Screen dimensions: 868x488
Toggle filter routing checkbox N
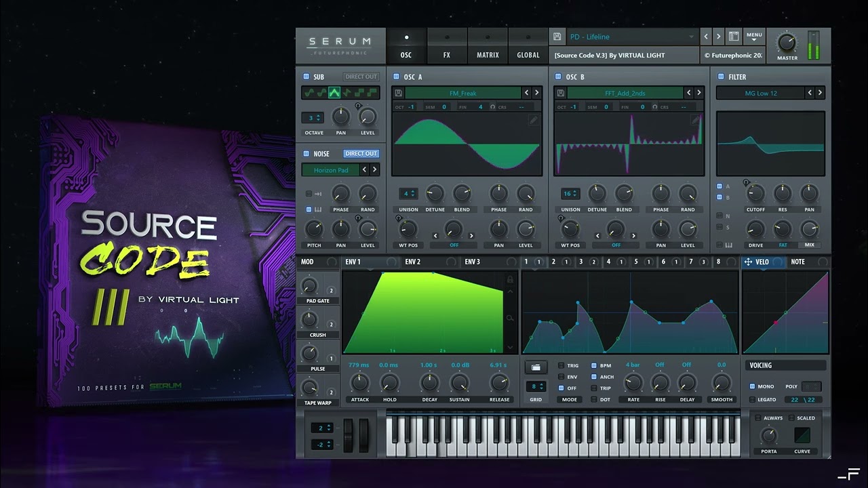(x=719, y=216)
